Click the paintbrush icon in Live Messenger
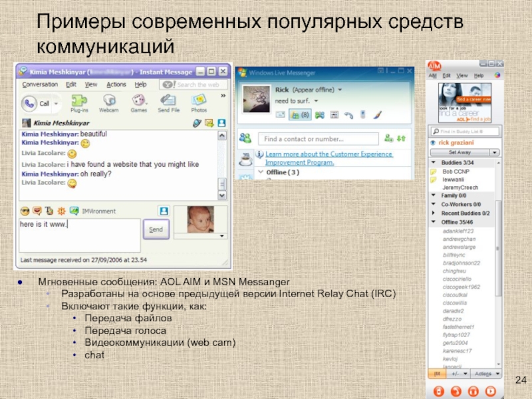The image size is (532, 399). tap(378, 115)
